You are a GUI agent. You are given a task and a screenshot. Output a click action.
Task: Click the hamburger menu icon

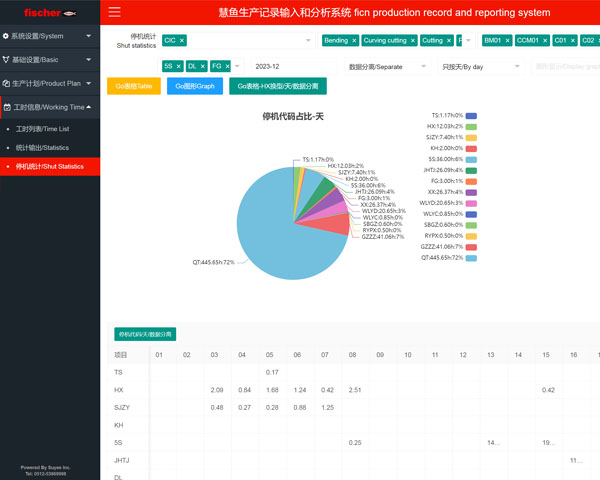[x=114, y=13]
